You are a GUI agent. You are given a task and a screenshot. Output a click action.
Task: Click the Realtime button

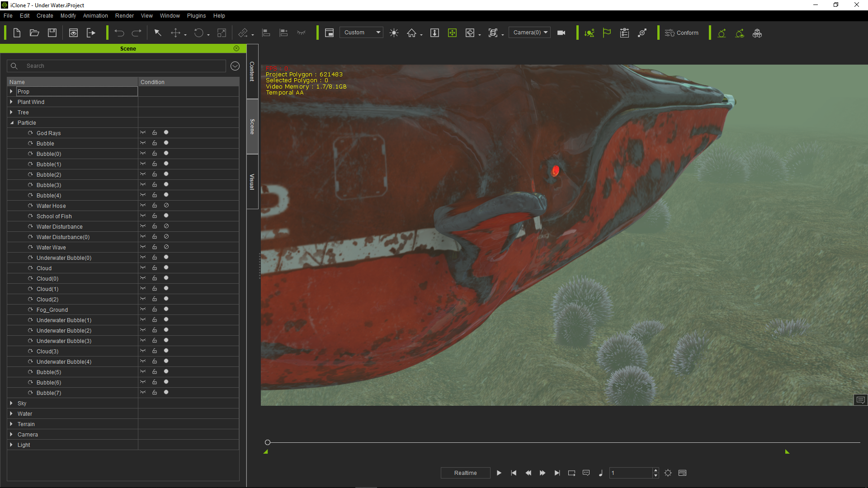click(466, 473)
